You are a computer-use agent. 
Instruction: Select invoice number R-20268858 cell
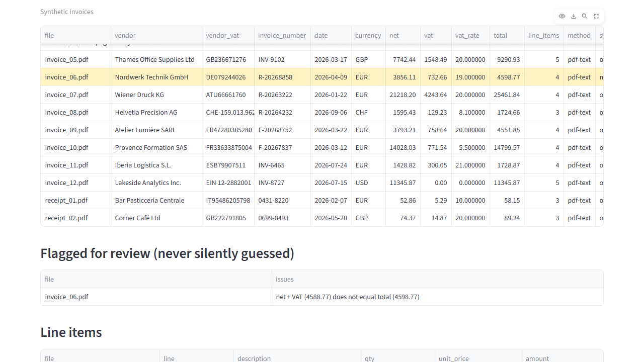[x=282, y=77]
